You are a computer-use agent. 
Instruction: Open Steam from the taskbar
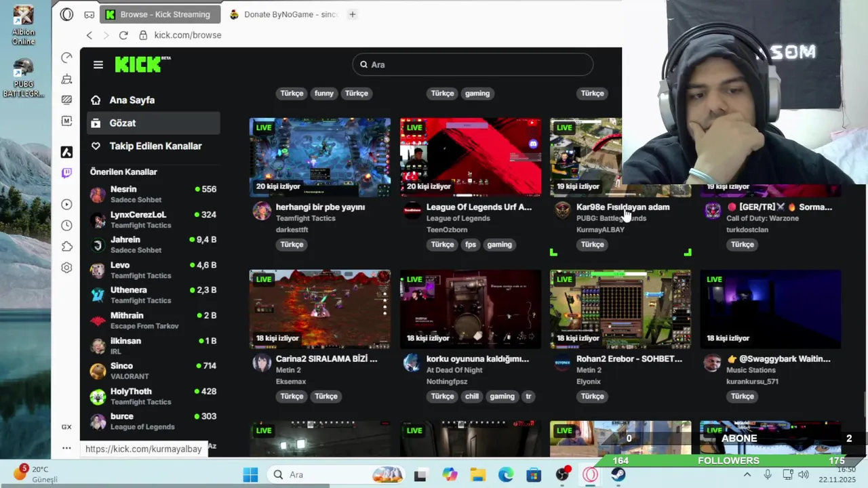pos(618,474)
